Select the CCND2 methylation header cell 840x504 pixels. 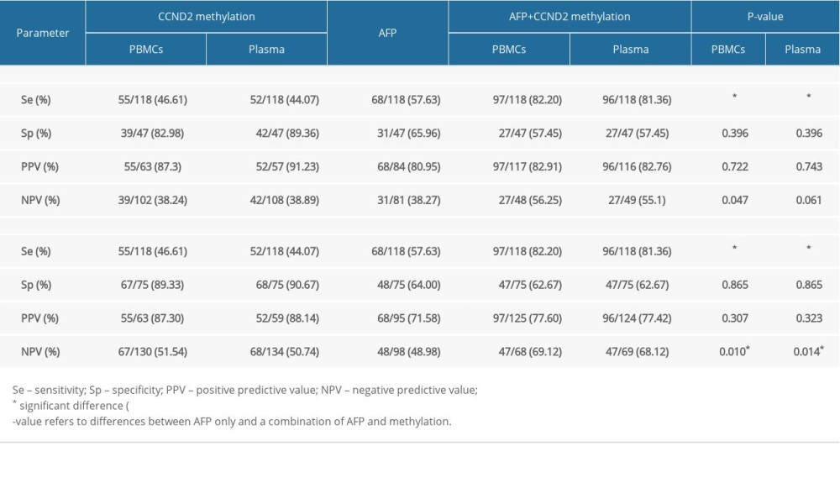click(206, 16)
